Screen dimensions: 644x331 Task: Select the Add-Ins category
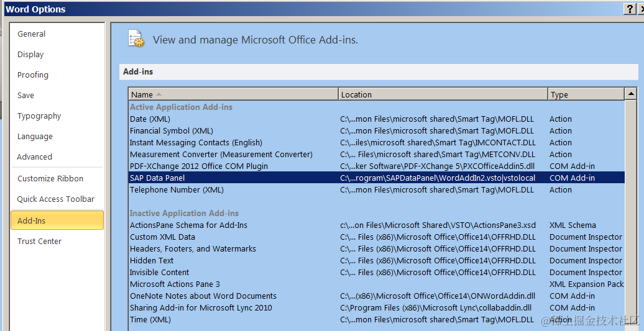coord(57,220)
